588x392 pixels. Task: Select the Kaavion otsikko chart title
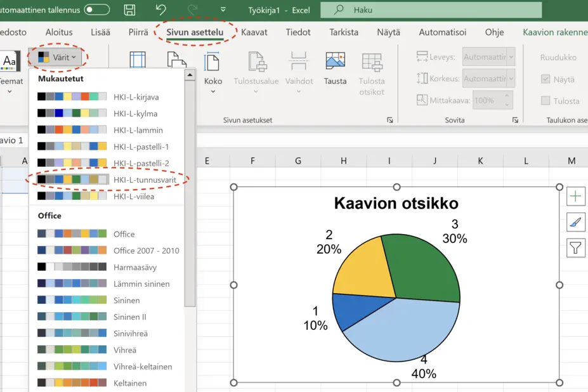click(396, 204)
